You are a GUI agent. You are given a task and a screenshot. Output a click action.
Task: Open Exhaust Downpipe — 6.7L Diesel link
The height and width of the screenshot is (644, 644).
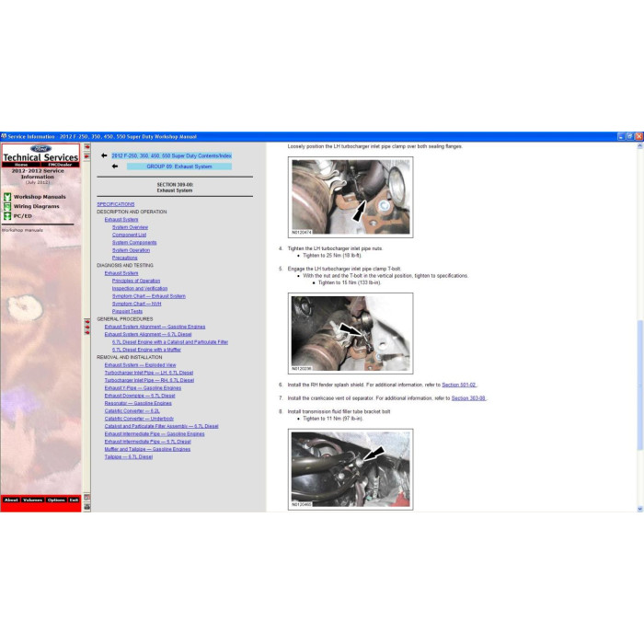(x=140, y=396)
